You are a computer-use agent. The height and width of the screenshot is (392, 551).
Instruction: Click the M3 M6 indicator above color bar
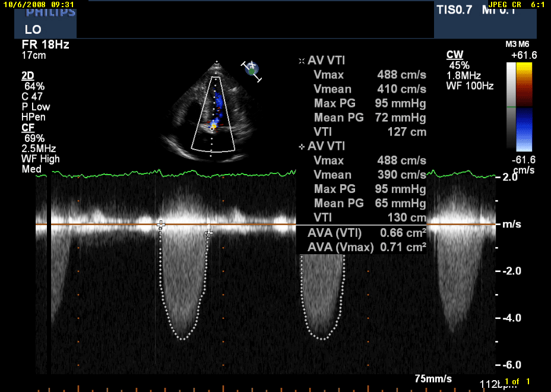click(x=515, y=45)
